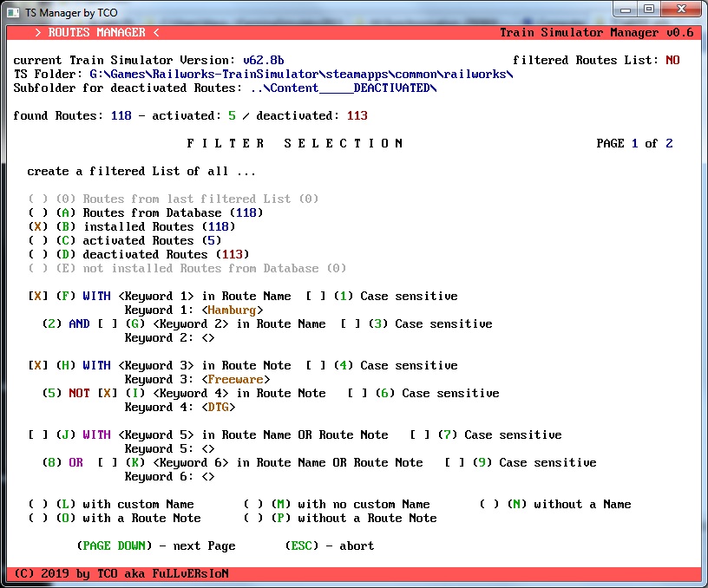The width and height of the screenshot is (708, 588).
Task: Enable (4) Case sensitive for Keyword 3
Action: click(x=316, y=365)
